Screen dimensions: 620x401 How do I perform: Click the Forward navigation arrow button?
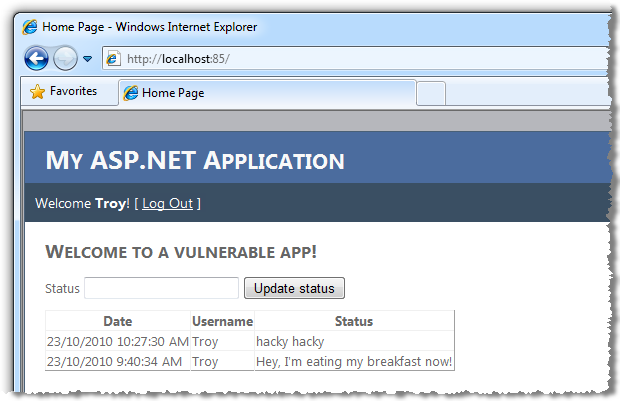[x=65, y=59]
